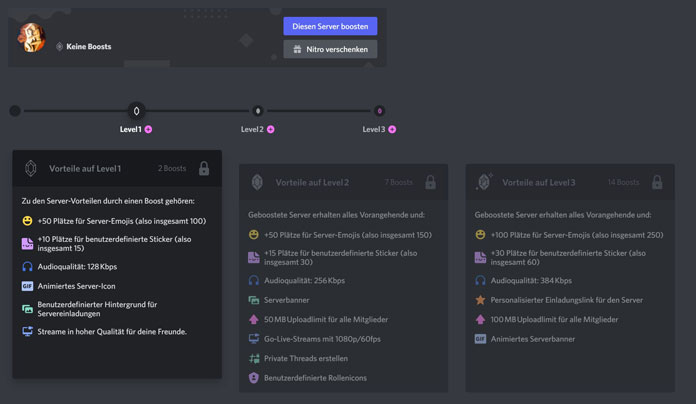The width and height of the screenshot is (696, 404).
Task: Click the start dot of boost progress bar
Action: pos(15,111)
